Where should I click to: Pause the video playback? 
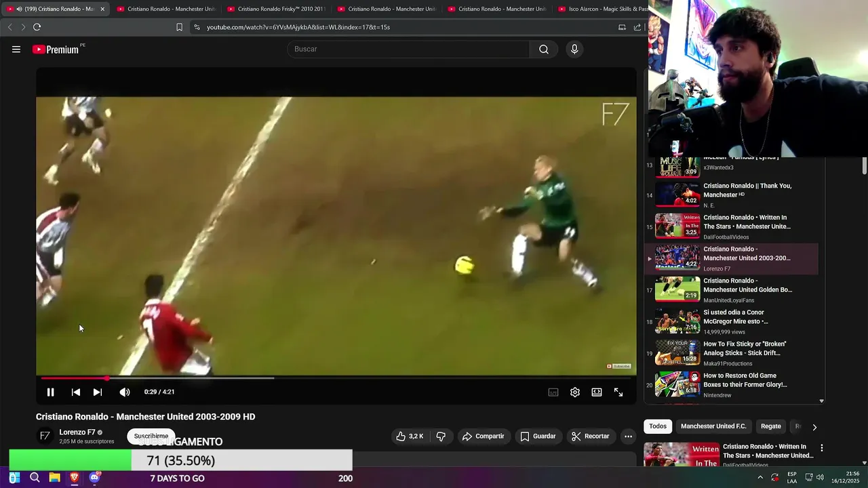click(x=50, y=392)
